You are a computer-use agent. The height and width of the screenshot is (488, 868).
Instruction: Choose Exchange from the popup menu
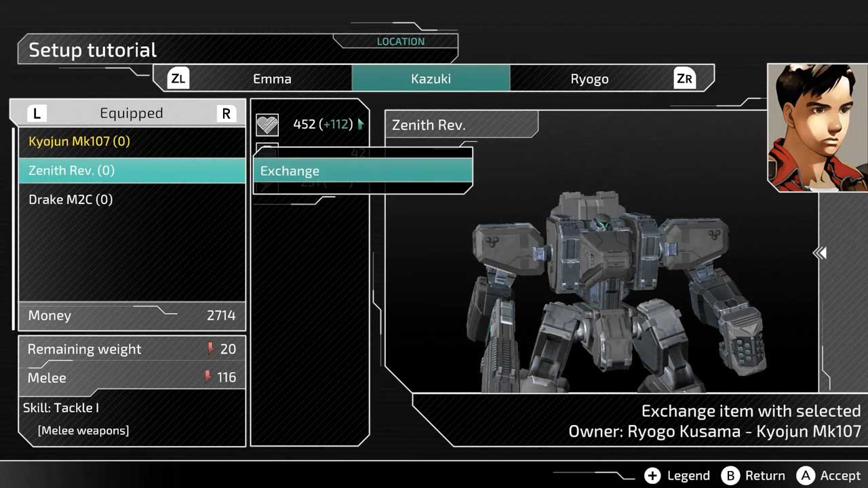(x=363, y=171)
